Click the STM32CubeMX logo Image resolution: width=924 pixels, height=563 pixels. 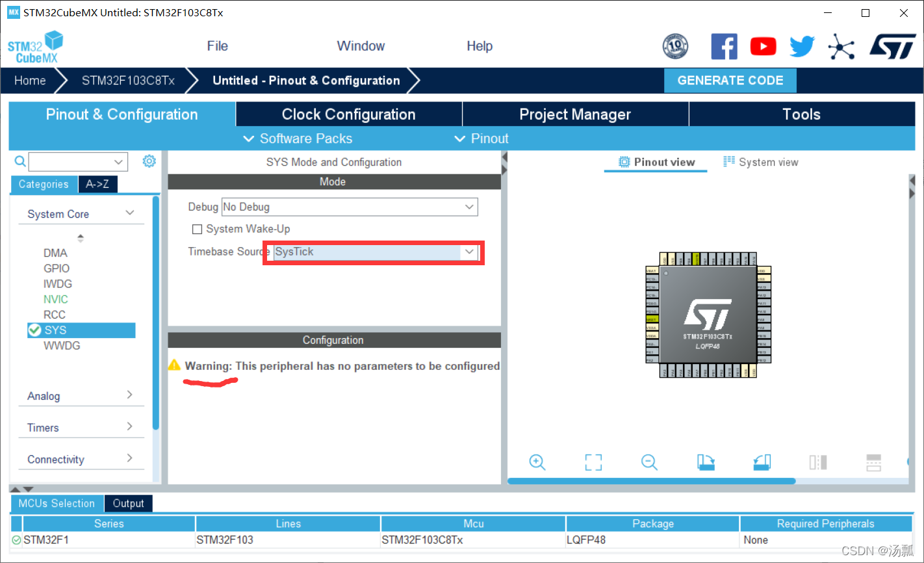pyautogui.click(x=35, y=47)
